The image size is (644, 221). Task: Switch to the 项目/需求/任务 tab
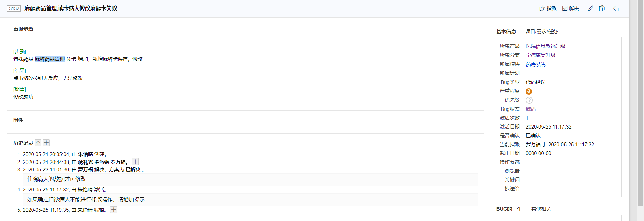pyautogui.click(x=541, y=32)
